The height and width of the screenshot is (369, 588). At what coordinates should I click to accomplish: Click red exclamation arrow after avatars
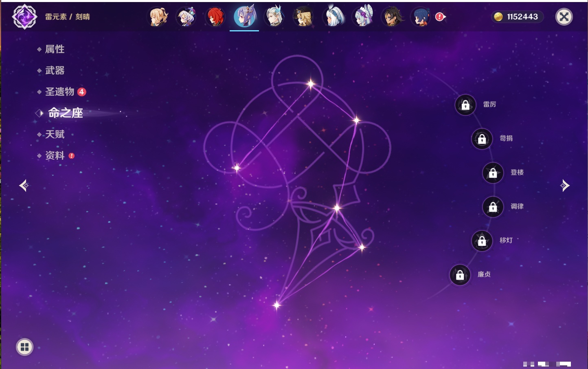(x=441, y=17)
